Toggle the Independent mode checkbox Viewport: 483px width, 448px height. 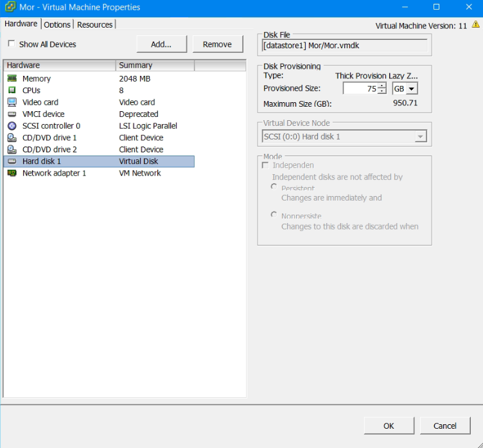(x=265, y=165)
